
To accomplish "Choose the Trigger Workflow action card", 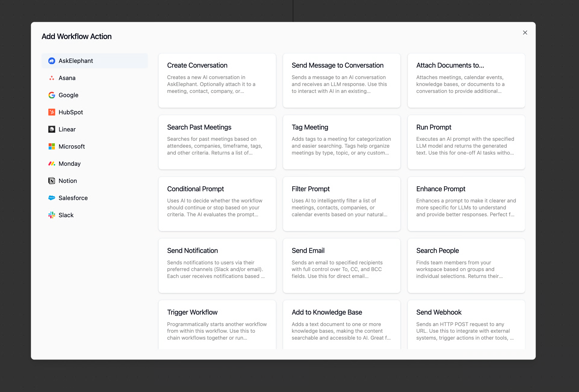I will click(217, 325).
